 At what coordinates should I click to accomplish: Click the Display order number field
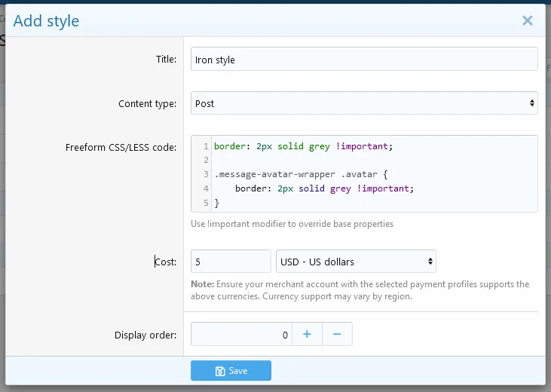241,334
